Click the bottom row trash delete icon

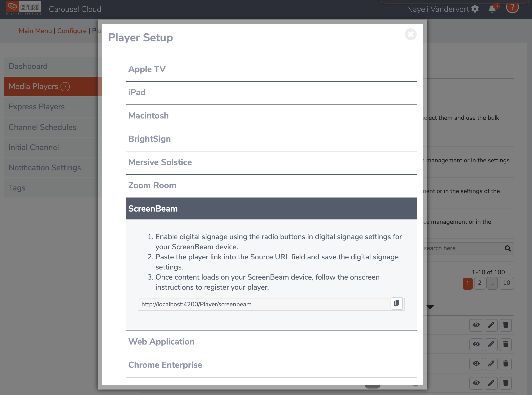(x=505, y=383)
